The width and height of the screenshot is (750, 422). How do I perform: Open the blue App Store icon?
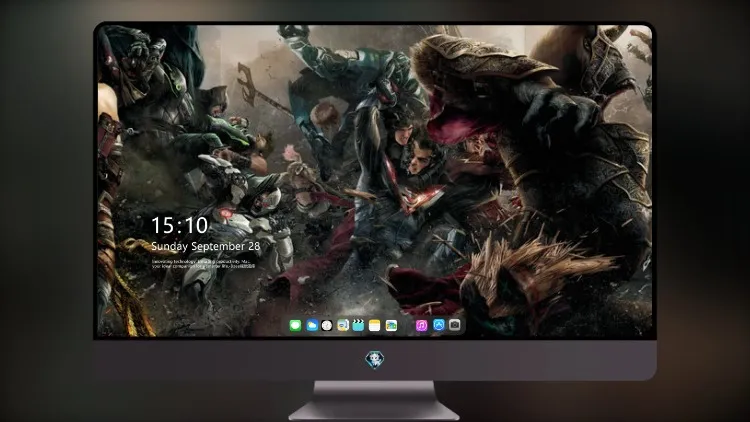point(439,325)
